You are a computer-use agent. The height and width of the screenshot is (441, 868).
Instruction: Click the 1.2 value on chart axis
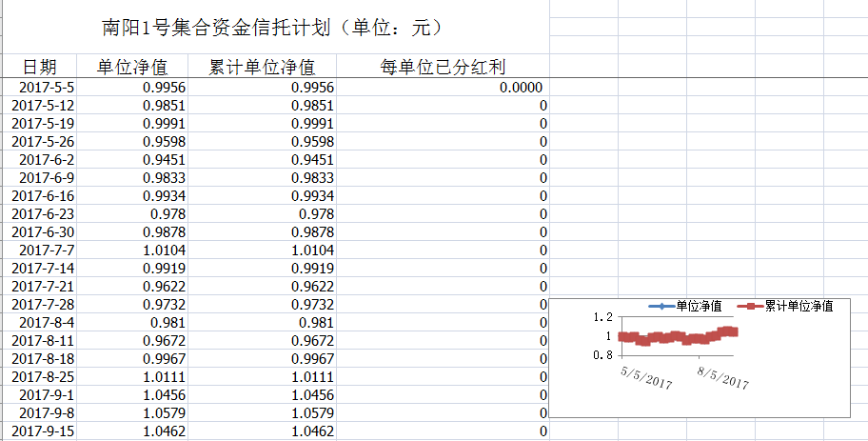point(602,318)
